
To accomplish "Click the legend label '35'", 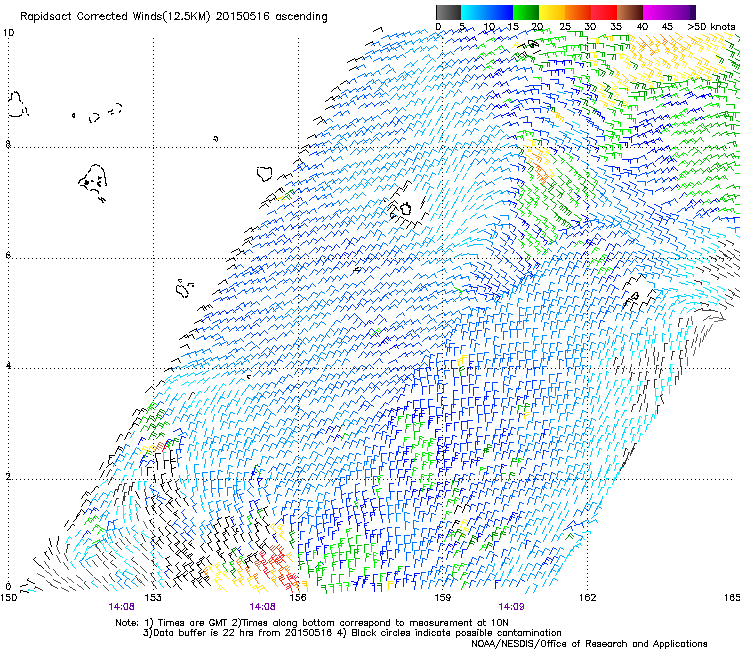I will coord(616,27).
